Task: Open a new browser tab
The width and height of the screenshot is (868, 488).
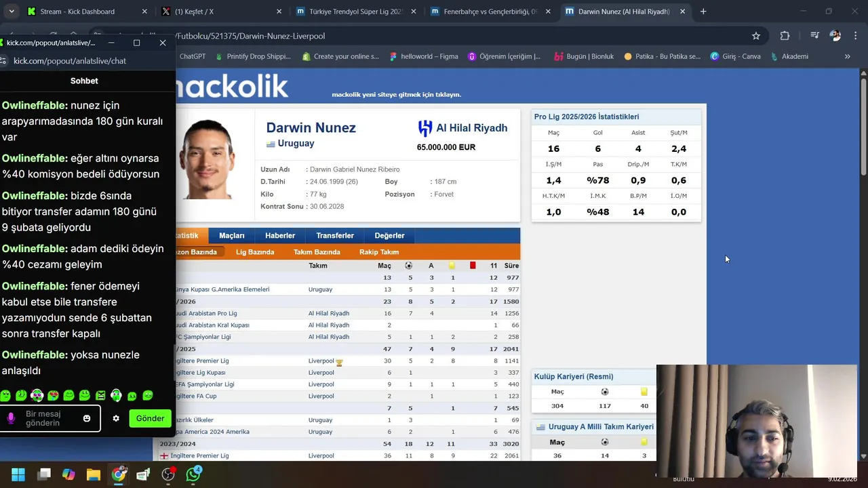Action: click(703, 12)
